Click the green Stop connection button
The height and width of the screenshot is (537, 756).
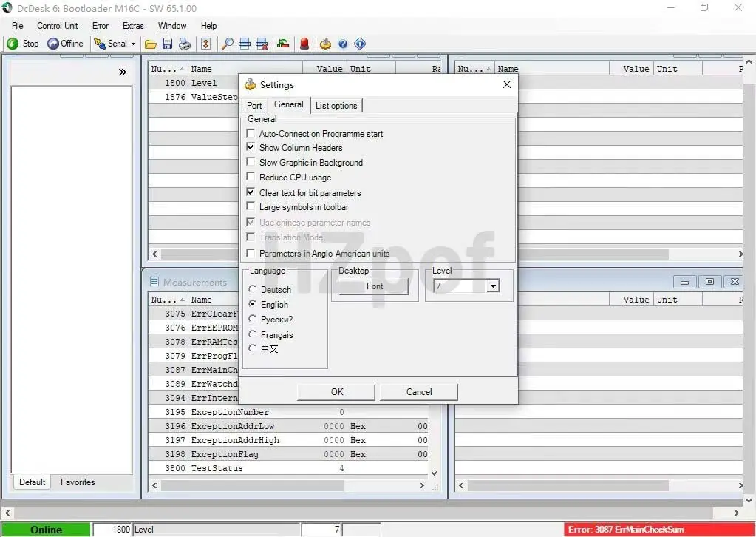pos(22,44)
